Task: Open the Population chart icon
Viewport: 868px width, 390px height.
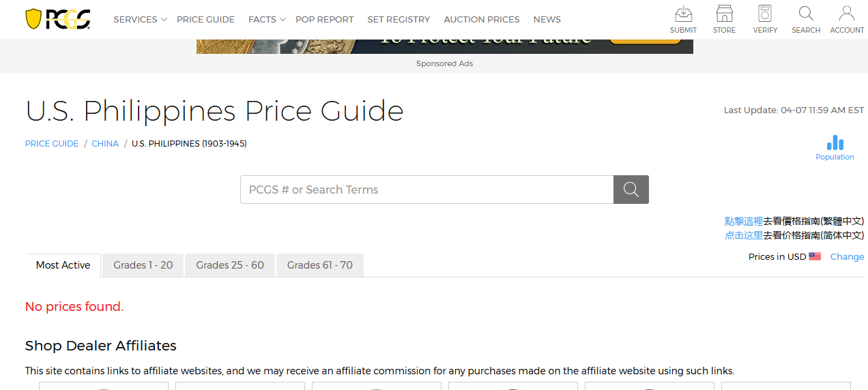Action: point(835,148)
